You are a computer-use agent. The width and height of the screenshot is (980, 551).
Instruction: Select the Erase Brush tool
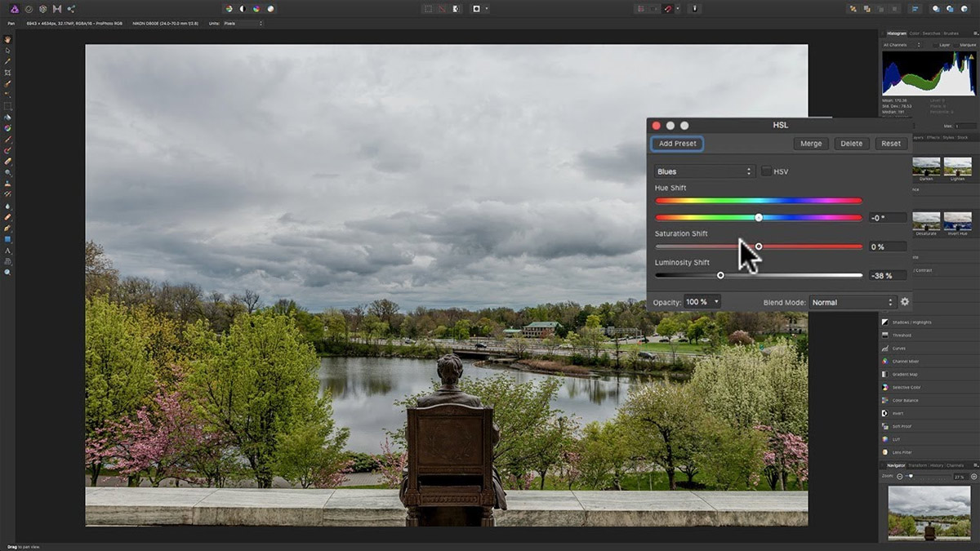click(x=7, y=162)
